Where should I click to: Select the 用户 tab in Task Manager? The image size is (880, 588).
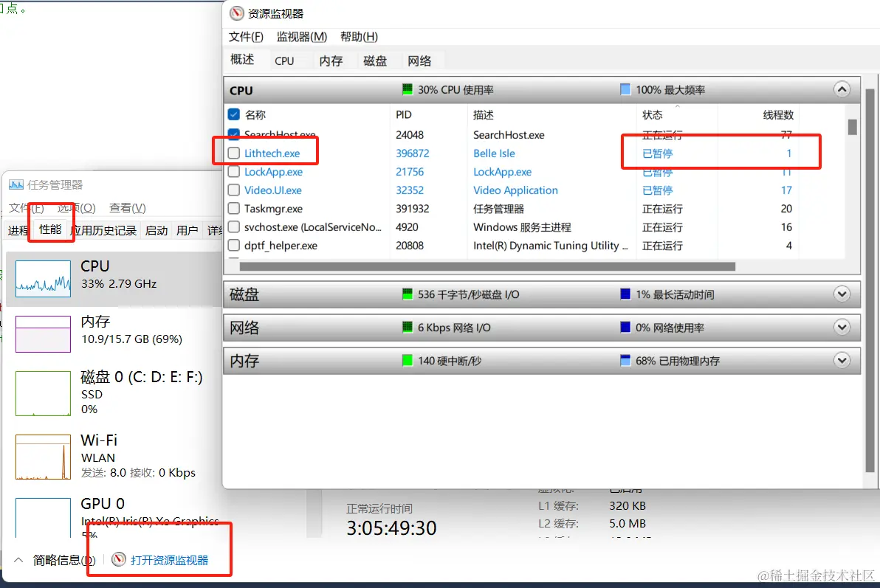pyautogui.click(x=187, y=231)
